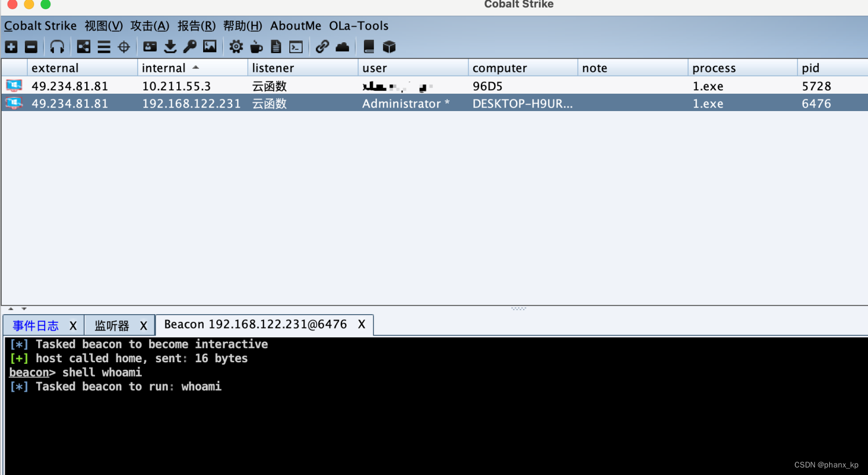
Task: Click the coffee cup Java applet icon
Action: pos(256,47)
